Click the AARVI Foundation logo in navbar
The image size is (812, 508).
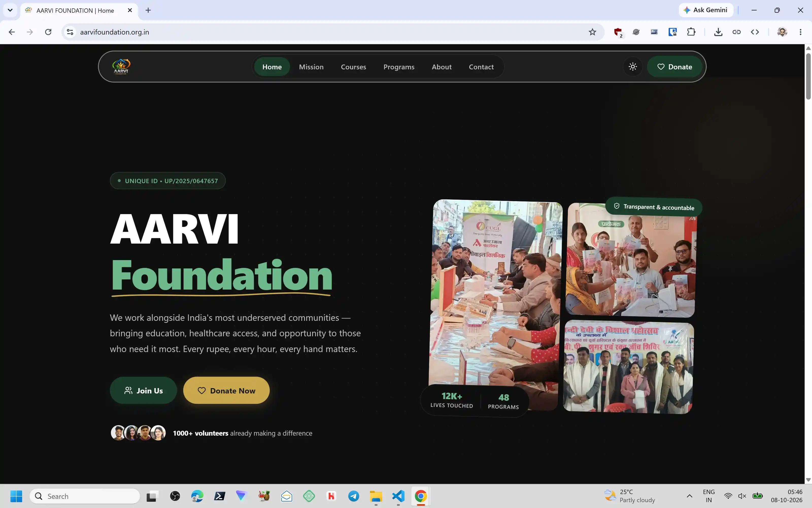121,67
